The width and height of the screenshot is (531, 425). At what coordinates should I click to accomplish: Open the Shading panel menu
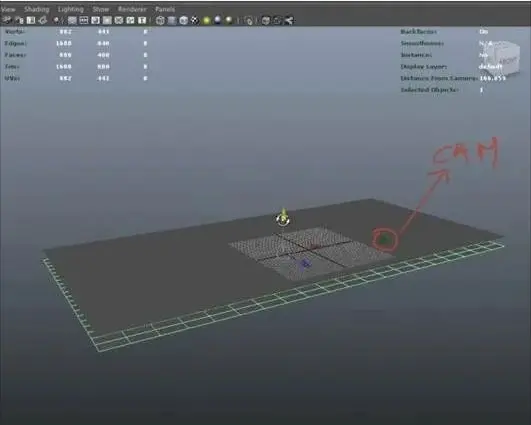37,9
